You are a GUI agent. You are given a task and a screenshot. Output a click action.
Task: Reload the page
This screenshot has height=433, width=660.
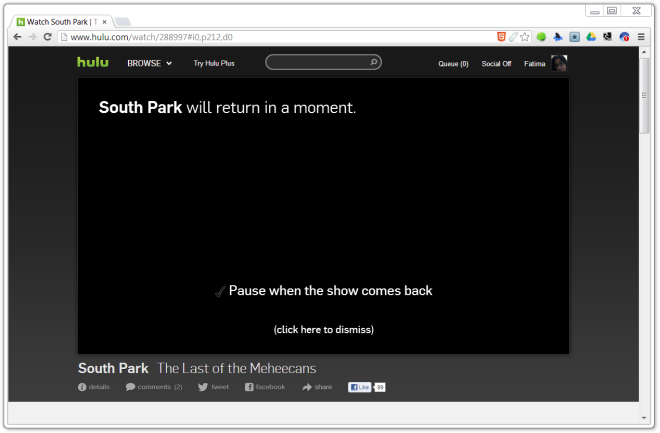tap(48, 37)
